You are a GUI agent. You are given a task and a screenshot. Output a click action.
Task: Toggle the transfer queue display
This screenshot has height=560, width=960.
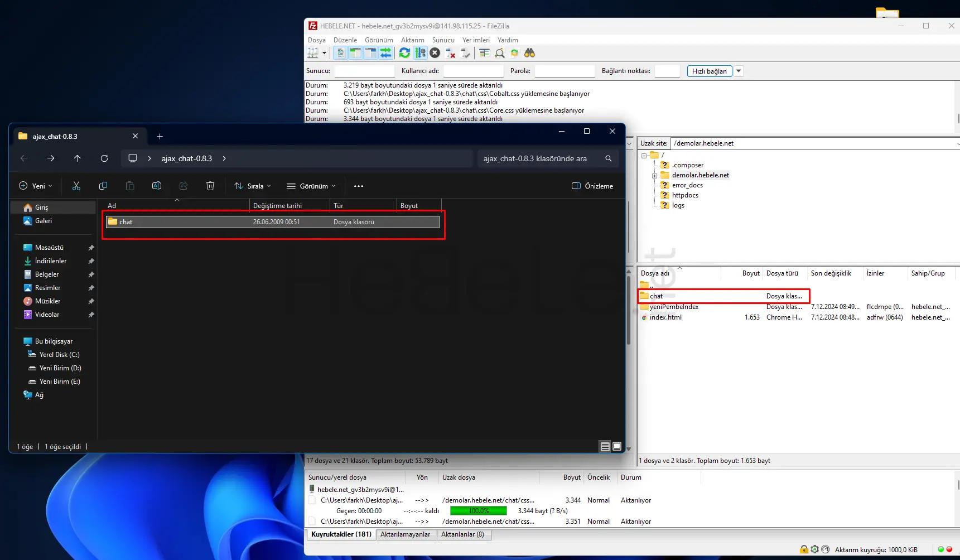click(385, 53)
